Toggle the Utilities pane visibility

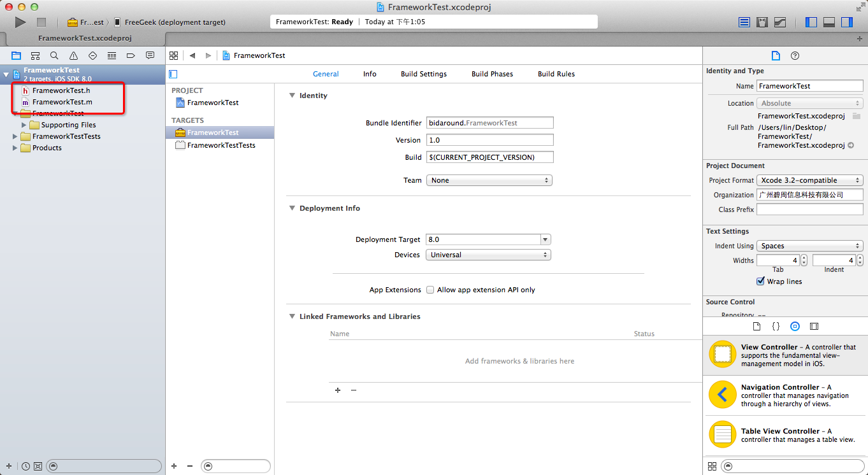coord(847,22)
